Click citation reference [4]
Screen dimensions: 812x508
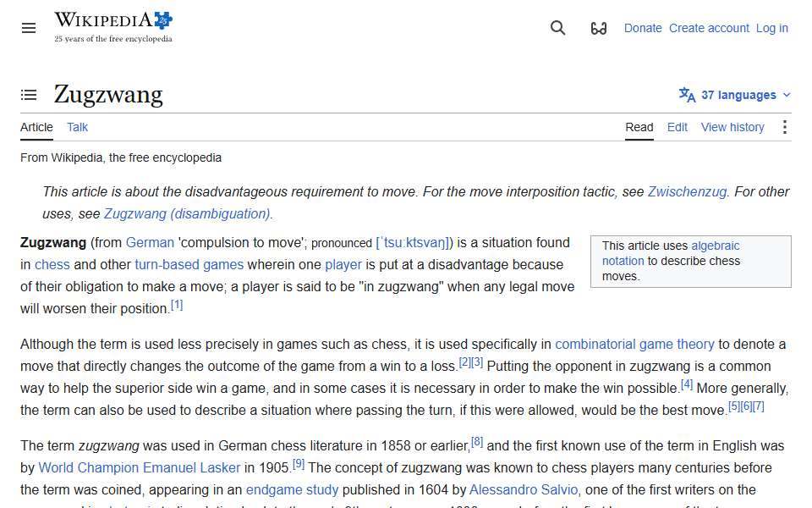point(687,384)
